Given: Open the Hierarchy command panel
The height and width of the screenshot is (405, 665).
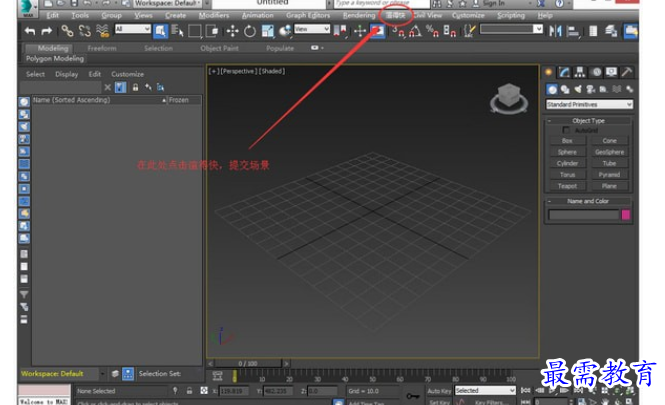Looking at the screenshot, I should coord(581,72).
